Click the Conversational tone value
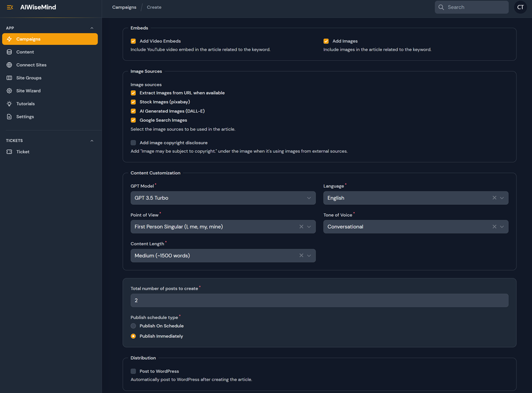This screenshot has height=393, width=532. (345, 226)
